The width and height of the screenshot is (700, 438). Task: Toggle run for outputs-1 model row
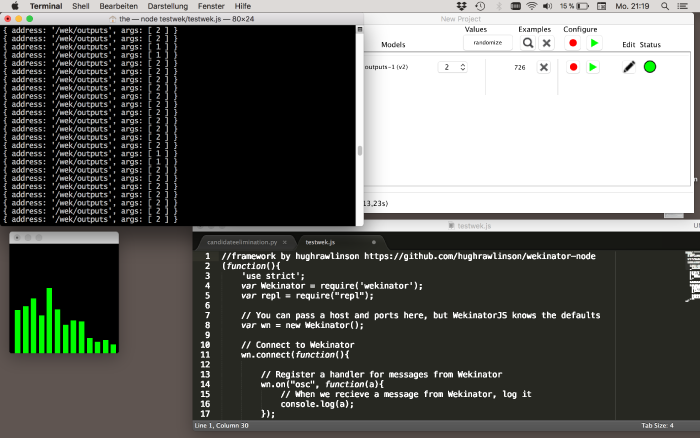coord(593,67)
